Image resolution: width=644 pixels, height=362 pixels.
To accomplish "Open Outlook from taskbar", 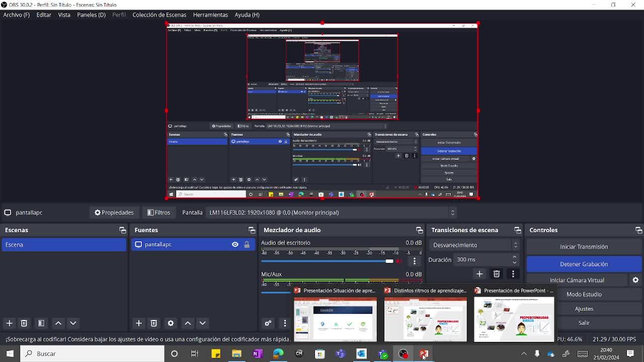I will 361,353.
